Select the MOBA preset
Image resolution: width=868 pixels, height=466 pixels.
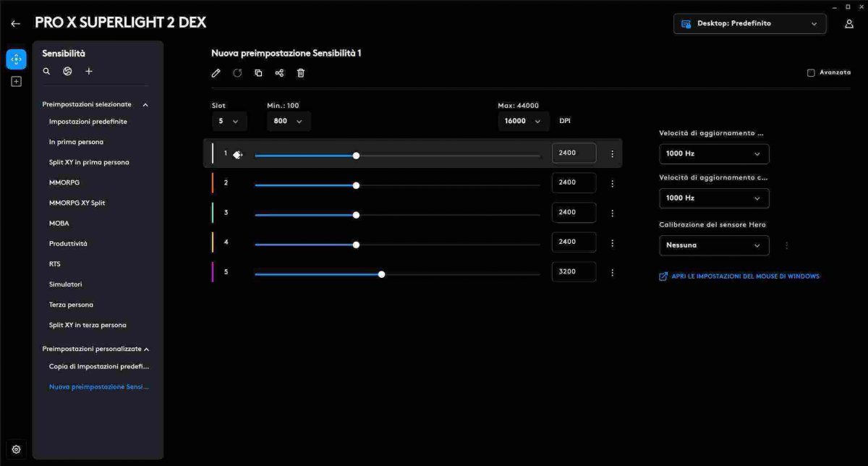tap(59, 224)
